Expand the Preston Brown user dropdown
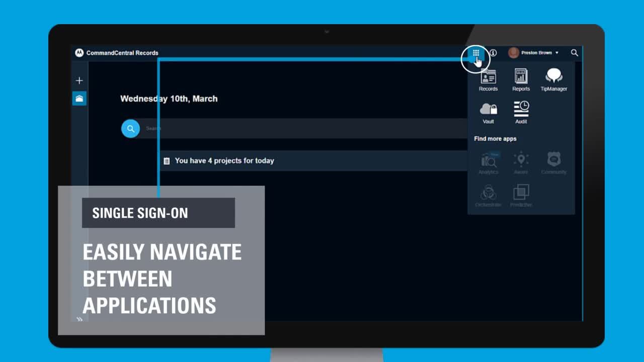The height and width of the screenshot is (362, 644). pyautogui.click(x=534, y=53)
